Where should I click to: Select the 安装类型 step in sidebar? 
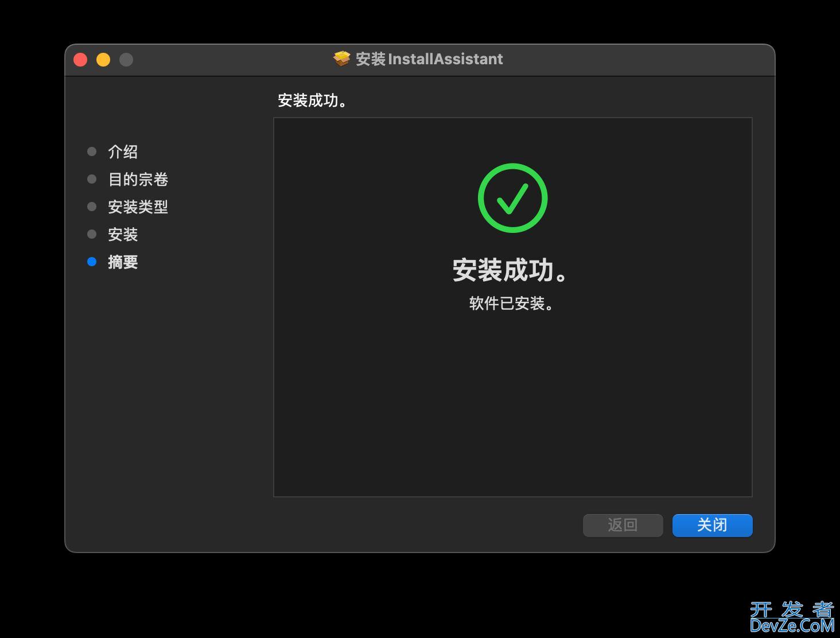click(x=138, y=207)
